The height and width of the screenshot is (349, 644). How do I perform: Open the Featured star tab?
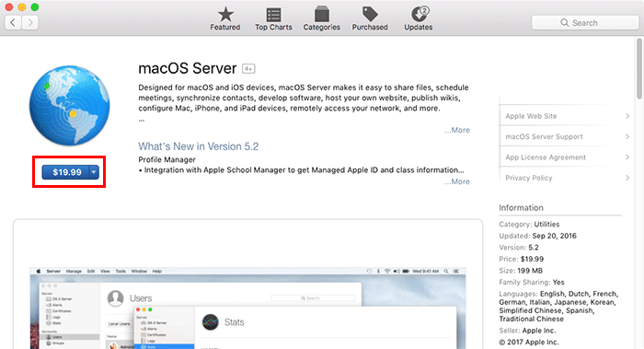pyautogui.click(x=225, y=19)
